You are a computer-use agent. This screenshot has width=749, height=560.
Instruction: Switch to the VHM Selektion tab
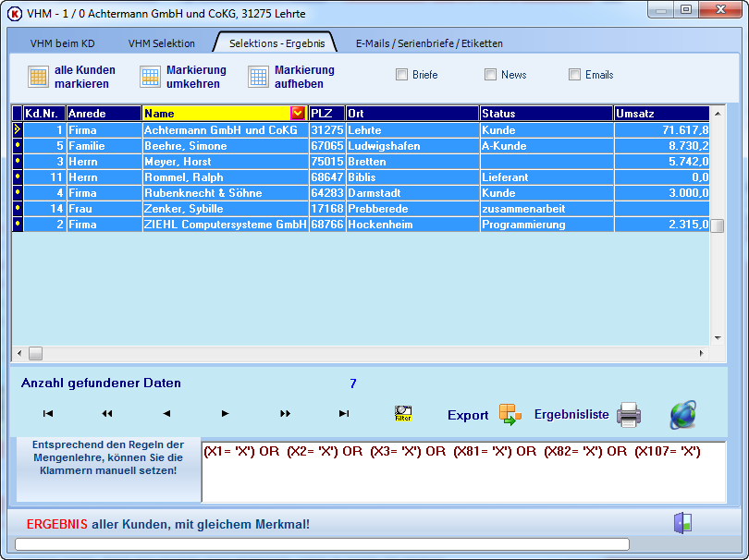[x=162, y=43]
